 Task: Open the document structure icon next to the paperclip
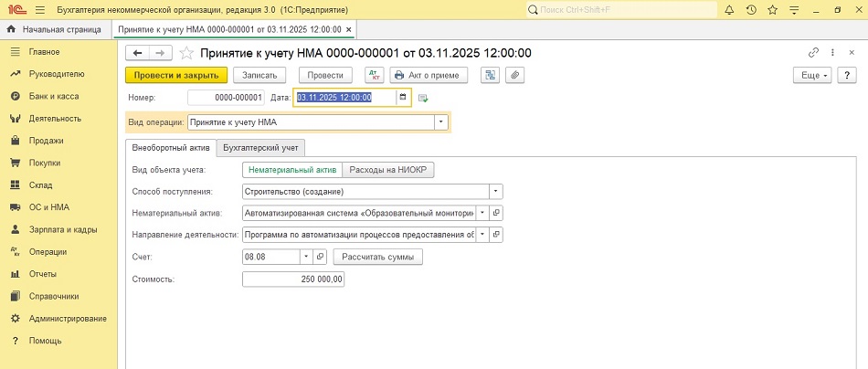[491, 75]
